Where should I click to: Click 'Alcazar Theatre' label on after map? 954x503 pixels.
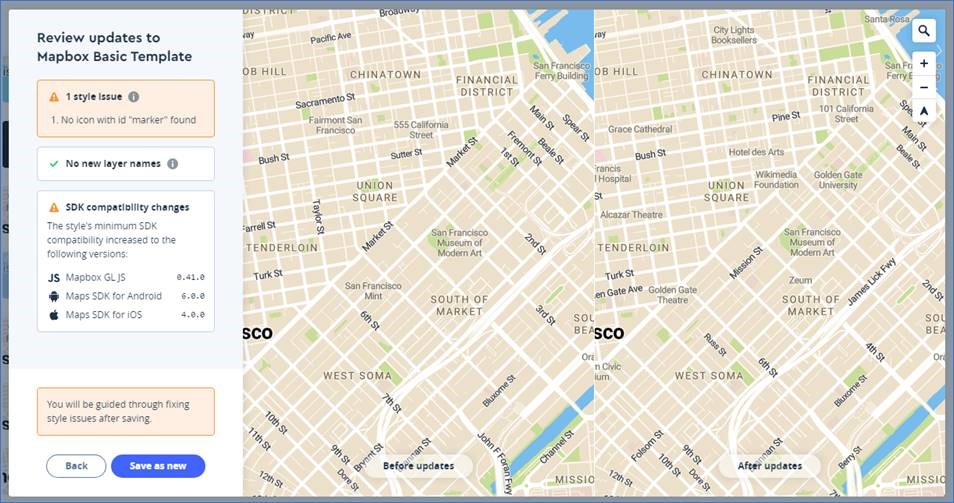point(632,215)
